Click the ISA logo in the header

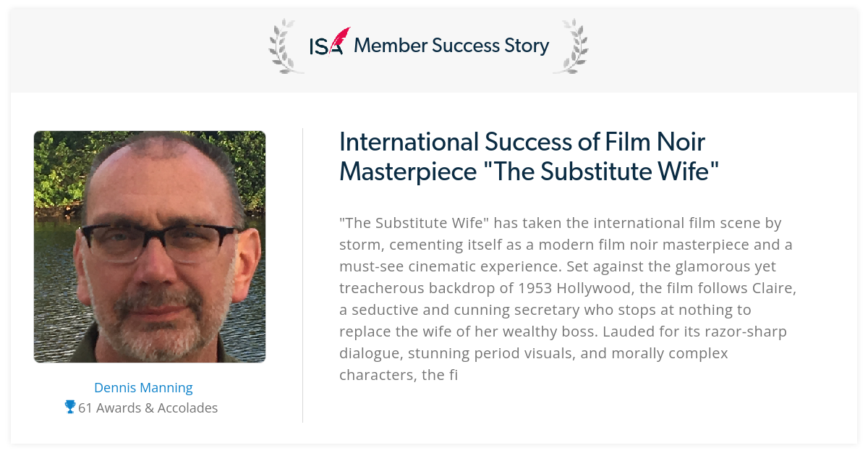330,42
